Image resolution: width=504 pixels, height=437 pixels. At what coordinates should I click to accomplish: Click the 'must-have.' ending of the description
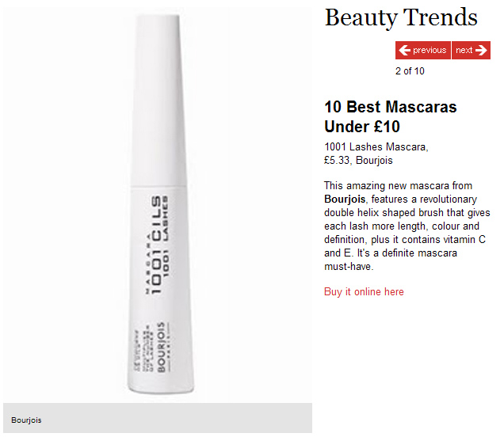[349, 267]
